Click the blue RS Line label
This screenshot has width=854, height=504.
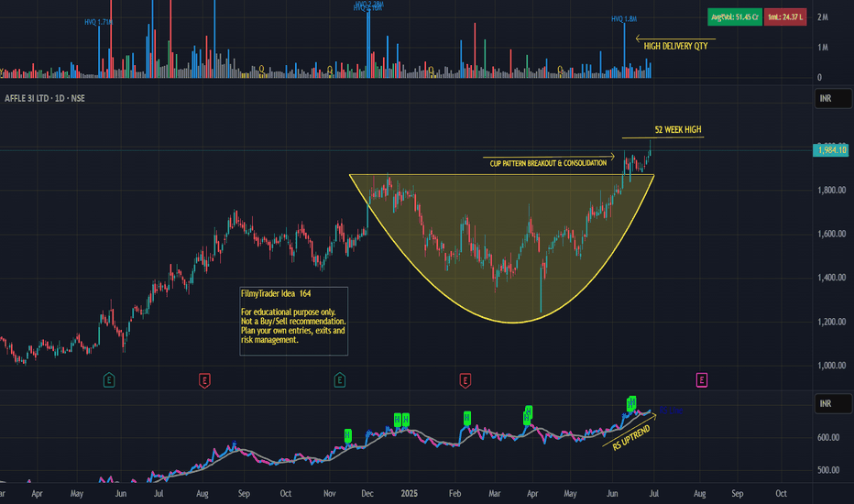pyautogui.click(x=671, y=411)
